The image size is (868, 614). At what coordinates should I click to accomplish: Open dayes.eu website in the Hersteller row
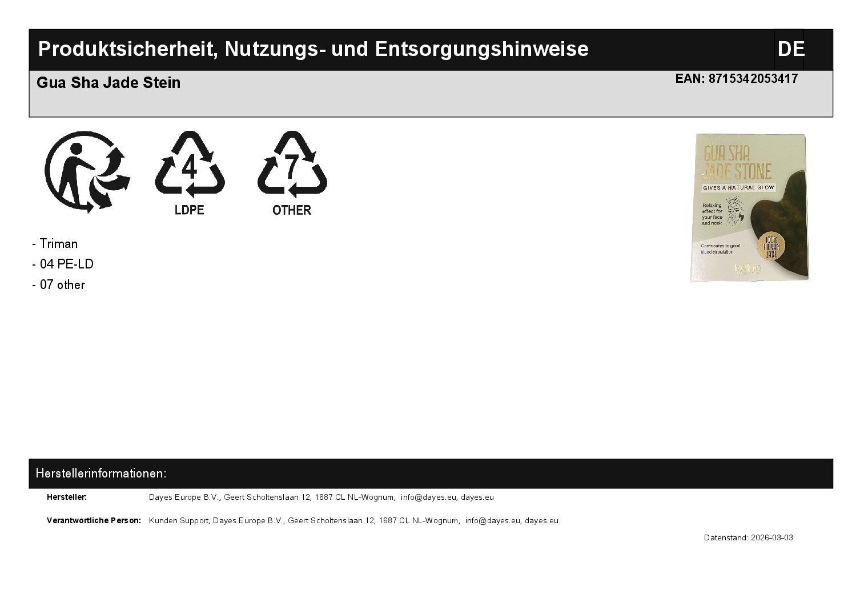[x=477, y=497]
